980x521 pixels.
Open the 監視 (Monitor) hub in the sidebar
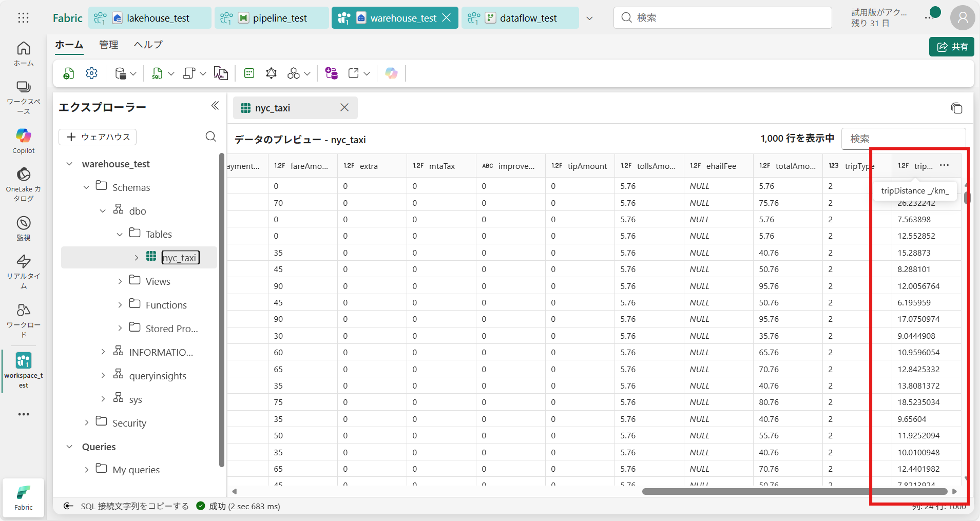[24, 228]
